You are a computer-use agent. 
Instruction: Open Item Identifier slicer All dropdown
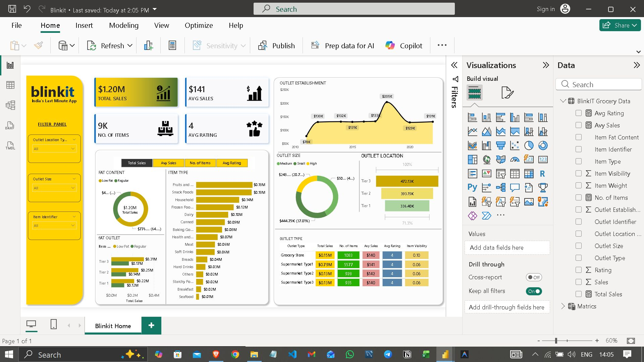[x=54, y=226]
